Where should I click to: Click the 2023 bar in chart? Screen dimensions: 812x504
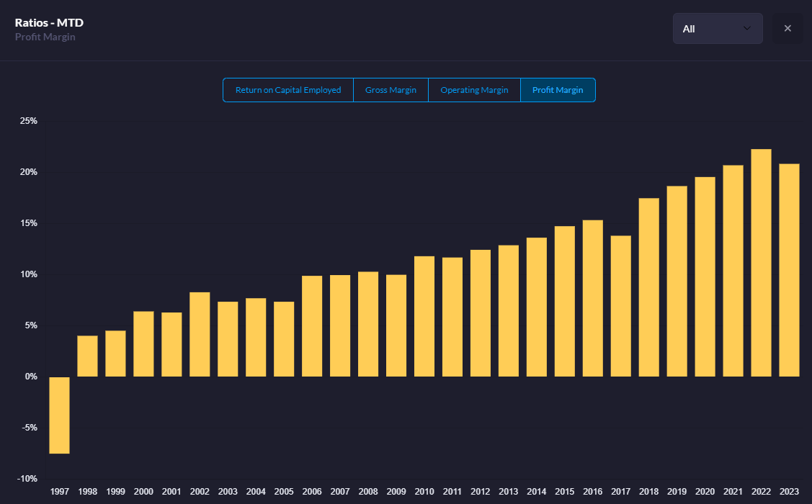789,270
